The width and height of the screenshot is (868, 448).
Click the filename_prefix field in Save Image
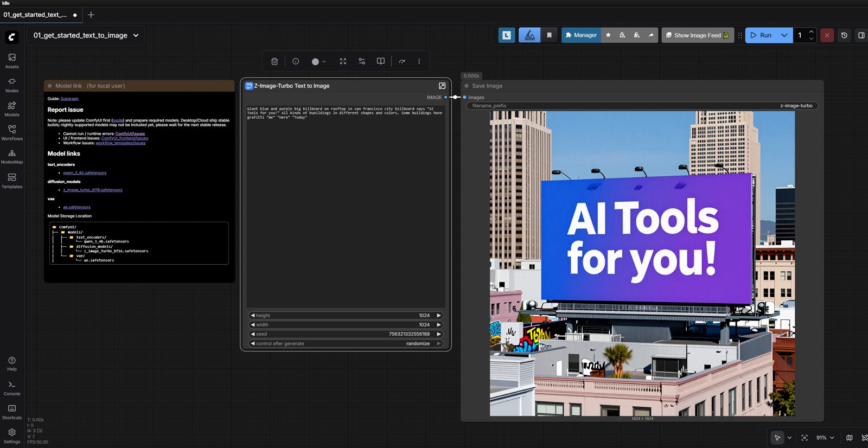click(x=642, y=106)
